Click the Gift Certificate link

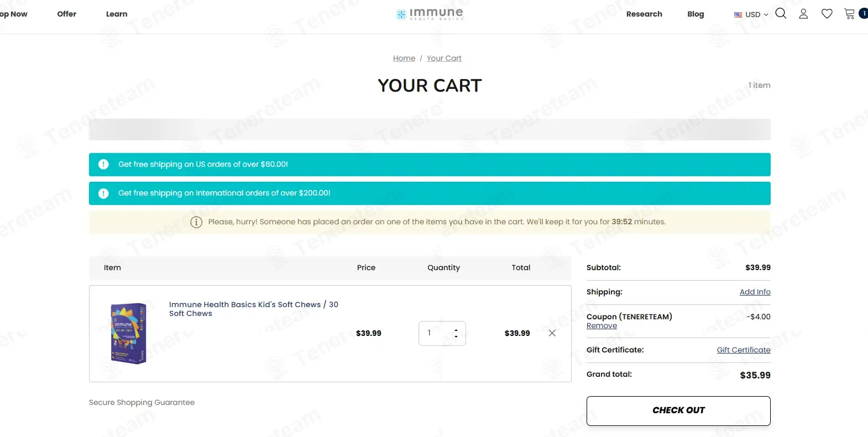click(744, 350)
